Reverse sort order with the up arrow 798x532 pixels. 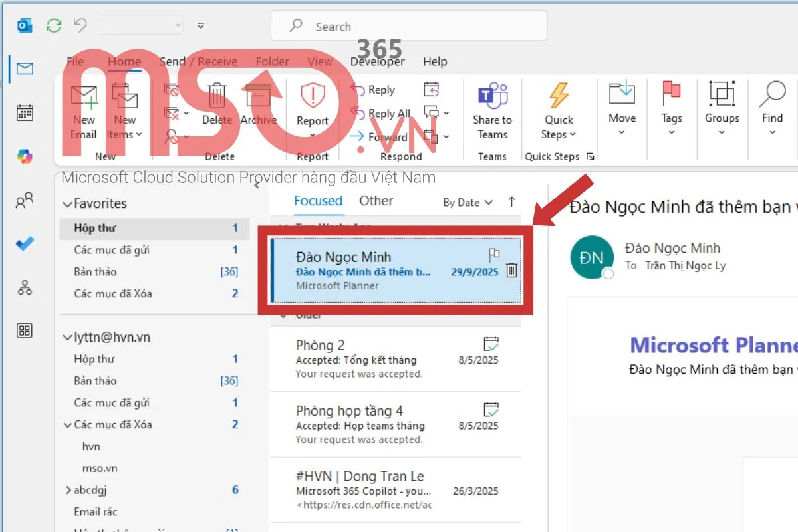(x=511, y=202)
